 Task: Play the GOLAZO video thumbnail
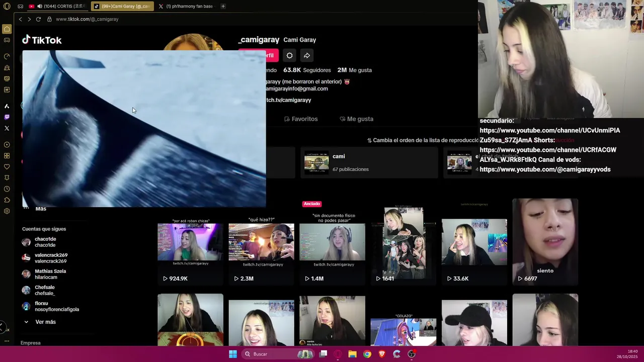[x=404, y=320]
